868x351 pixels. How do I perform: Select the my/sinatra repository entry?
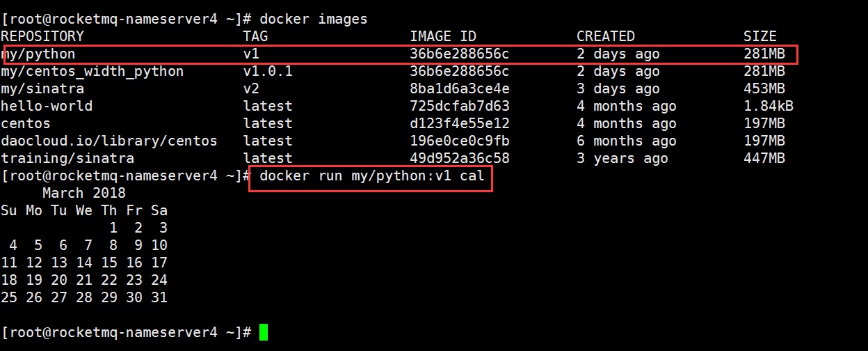pyautogui.click(x=42, y=88)
